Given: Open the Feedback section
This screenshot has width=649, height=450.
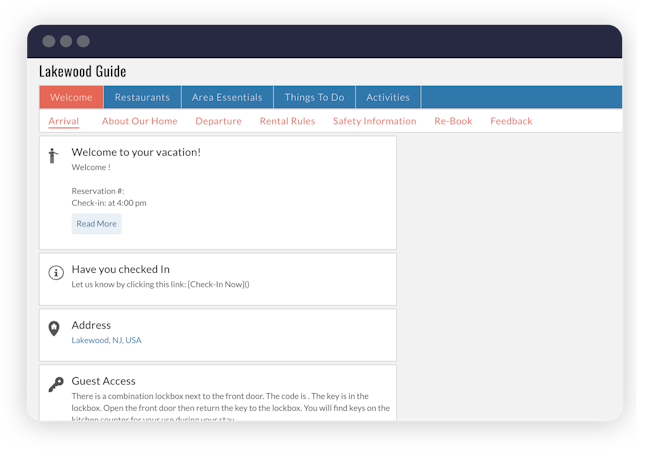Looking at the screenshot, I should coord(511,121).
